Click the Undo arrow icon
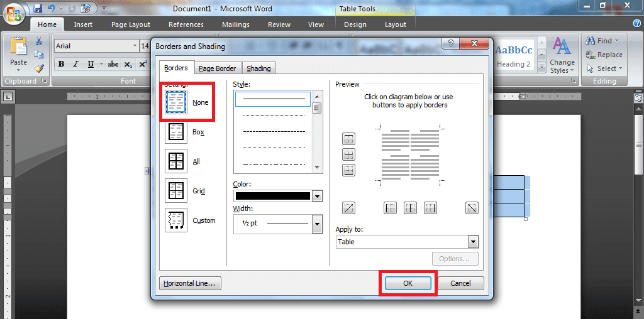Viewport: 644px width, 319px height. [x=51, y=8]
